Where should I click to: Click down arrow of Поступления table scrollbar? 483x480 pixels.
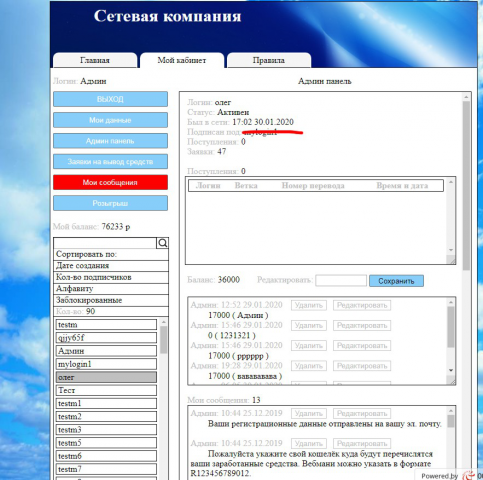[451, 250]
